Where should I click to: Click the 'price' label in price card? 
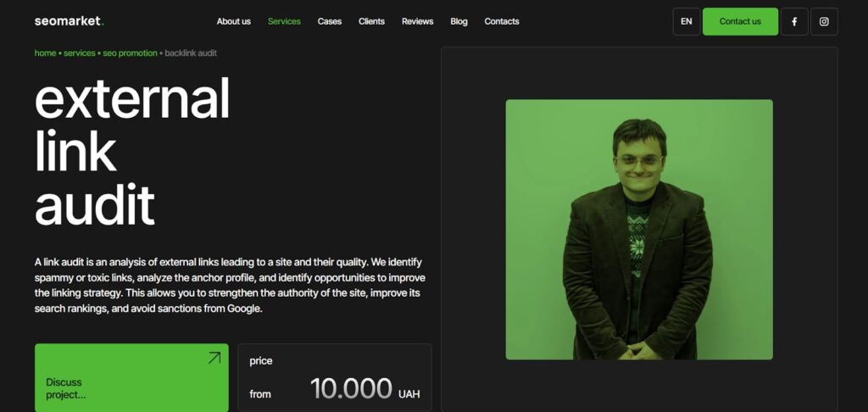click(261, 361)
